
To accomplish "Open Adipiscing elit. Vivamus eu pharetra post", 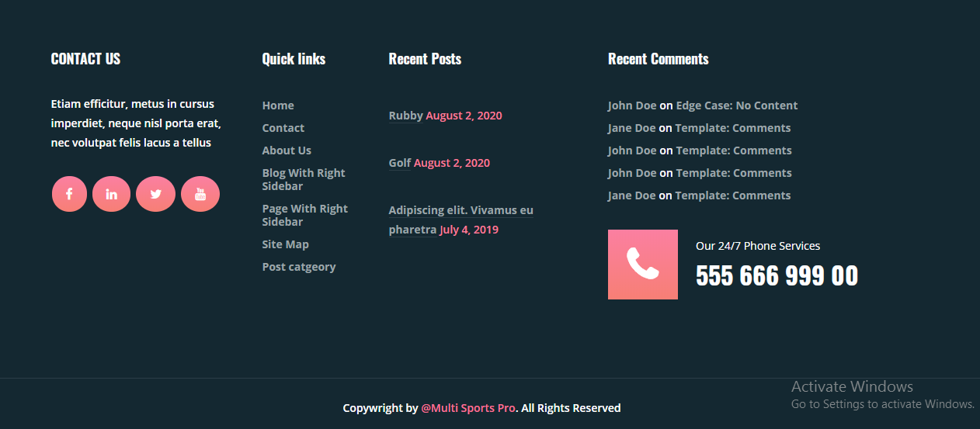I will tap(460, 220).
